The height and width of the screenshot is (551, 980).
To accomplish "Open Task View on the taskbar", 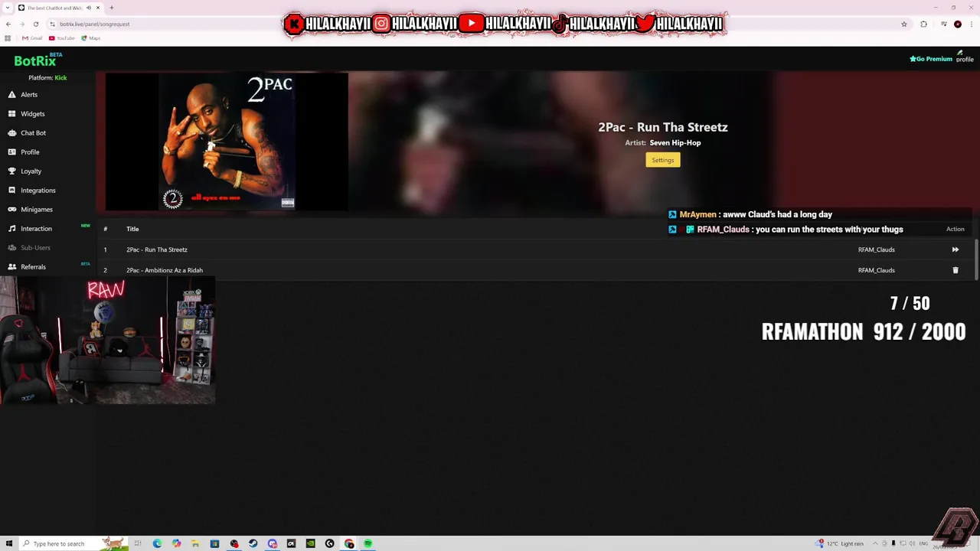I will tap(138, 543).
